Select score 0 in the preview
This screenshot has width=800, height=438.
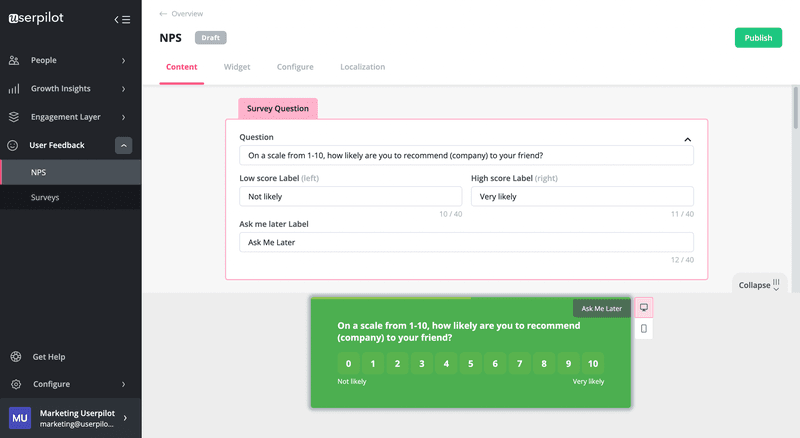coord(348,363)
